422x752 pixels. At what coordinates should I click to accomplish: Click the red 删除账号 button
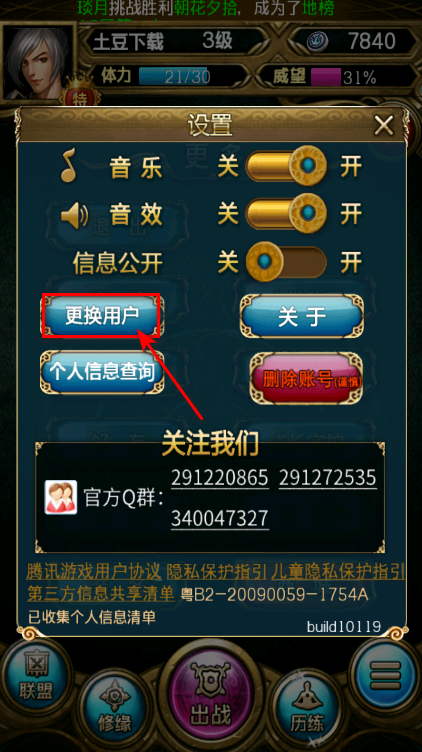[306, 379]
